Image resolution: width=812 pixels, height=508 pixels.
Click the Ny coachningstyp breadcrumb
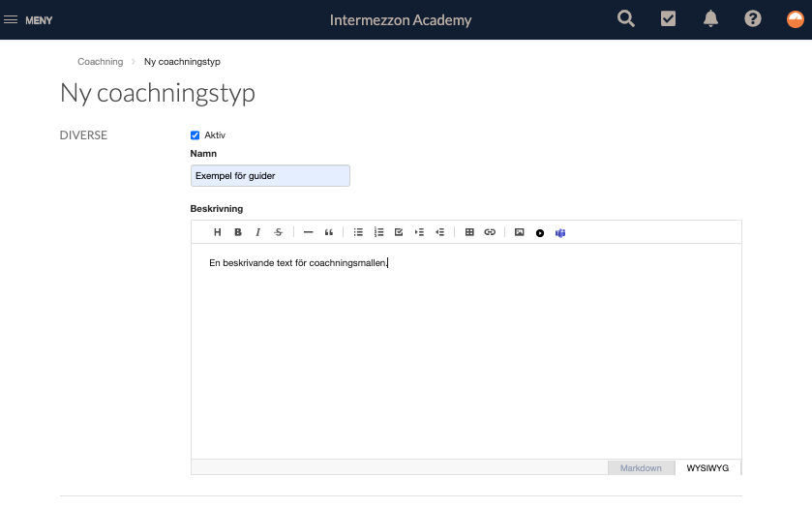pyautogui.click(x=182, y=62)
